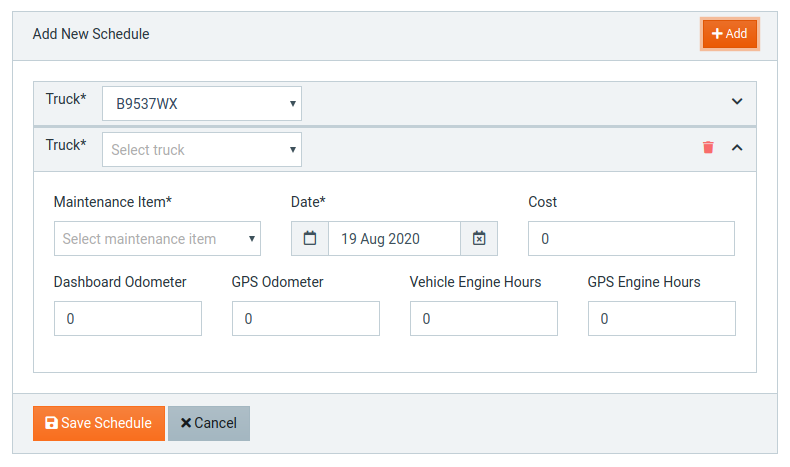Click Save Schedule button
This screenshot has width=790, height=467.
point(99,423)
